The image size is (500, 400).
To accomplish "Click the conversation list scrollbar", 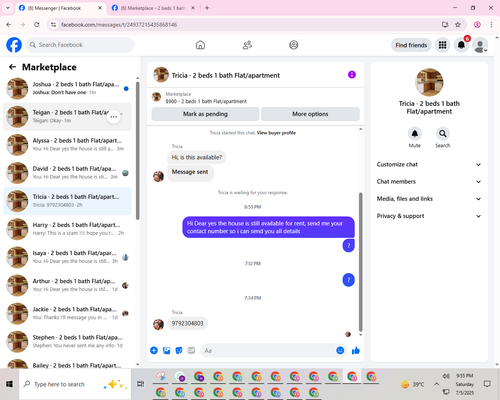I will coord(137,151).
